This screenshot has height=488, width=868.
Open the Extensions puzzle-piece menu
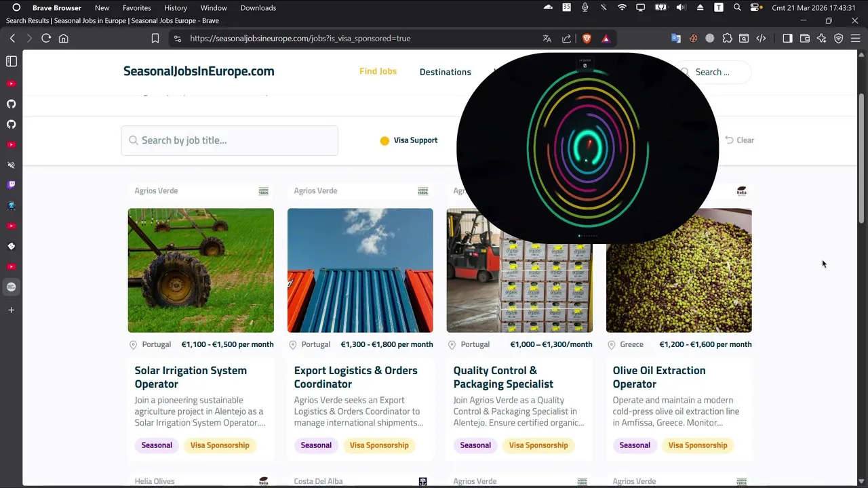[727, 39]
